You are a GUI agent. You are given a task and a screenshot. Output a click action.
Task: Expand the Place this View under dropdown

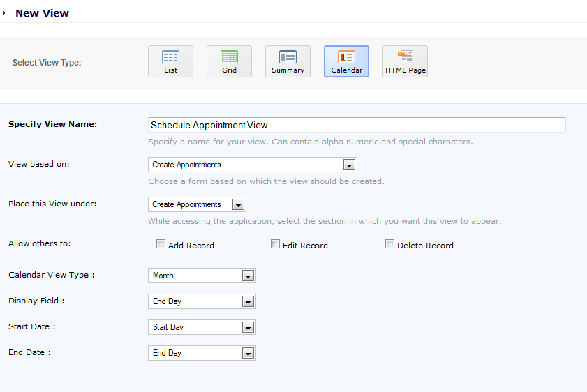pyautogui.click(x=238, y=205)
